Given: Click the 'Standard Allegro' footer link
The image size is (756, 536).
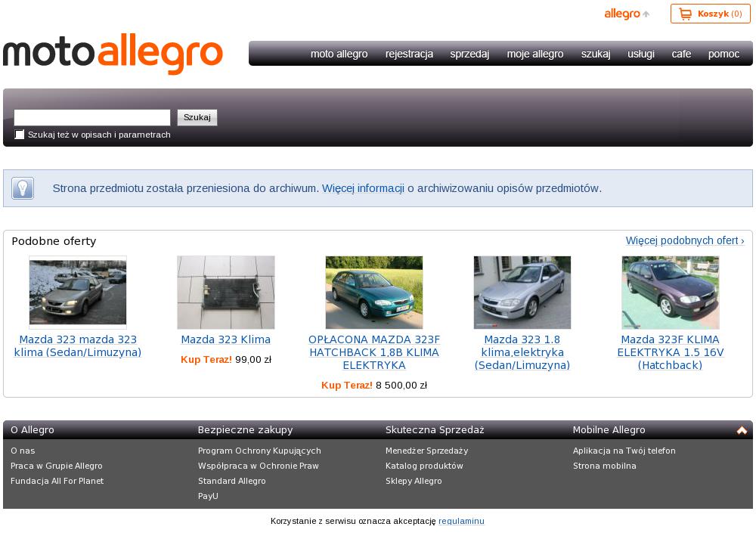Looking at the screenshot, I should [232, 481].
